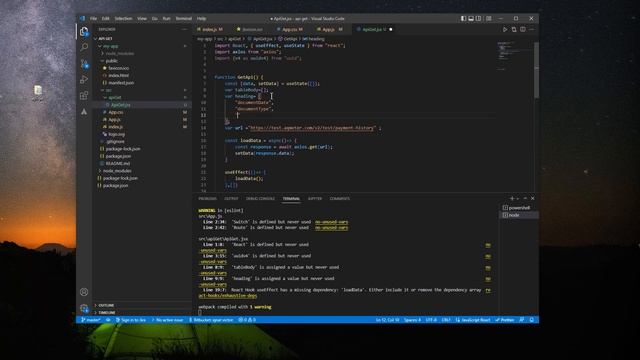This screenshot has height=360, width=640.
Task: Open the Extensions view
Action: [x=84, y=95]
